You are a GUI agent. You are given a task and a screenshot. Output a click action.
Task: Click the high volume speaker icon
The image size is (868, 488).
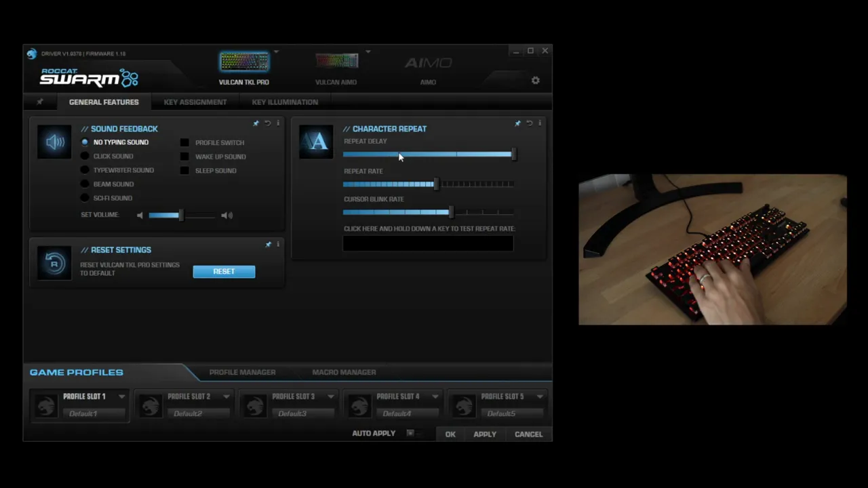tap(226, 216)
